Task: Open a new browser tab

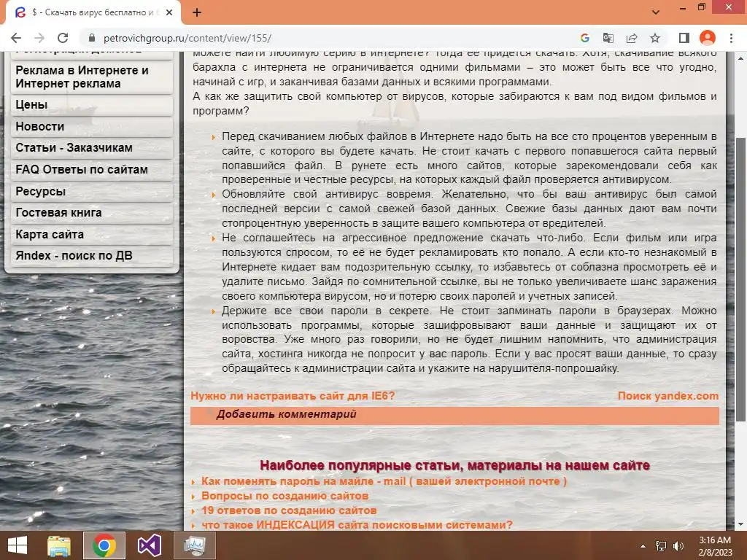Action: pyautogui.click(x=197, y=12)
